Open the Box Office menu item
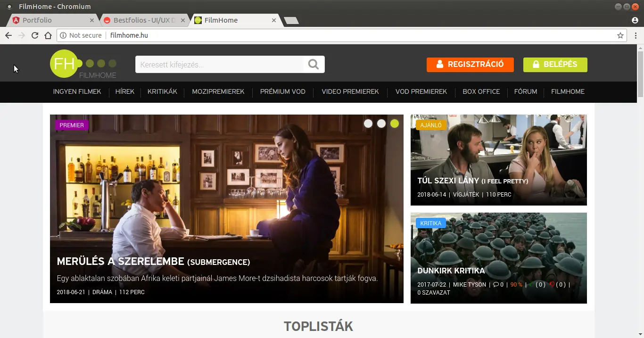Viewport: 644px width, 338px height. click(x=481, y=91)
